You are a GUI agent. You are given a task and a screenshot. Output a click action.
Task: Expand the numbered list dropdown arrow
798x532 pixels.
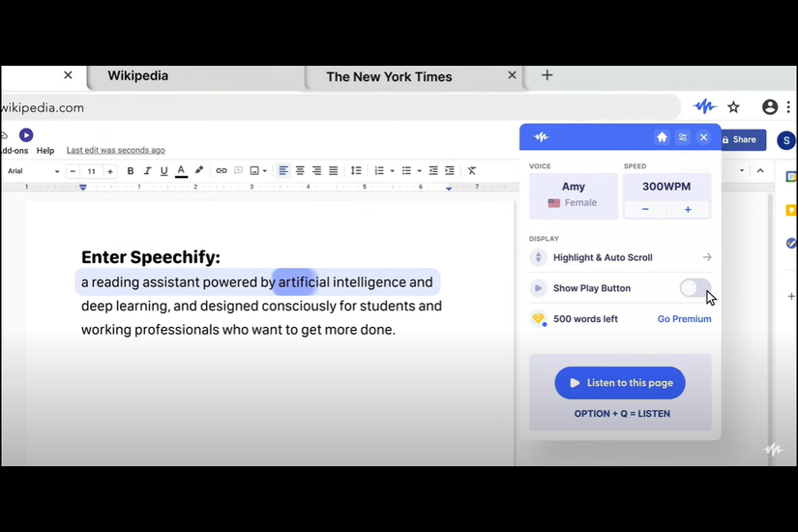393,171
